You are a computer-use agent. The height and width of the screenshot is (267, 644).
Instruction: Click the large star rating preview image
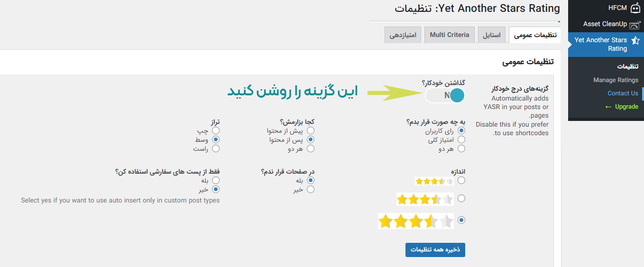416,221
